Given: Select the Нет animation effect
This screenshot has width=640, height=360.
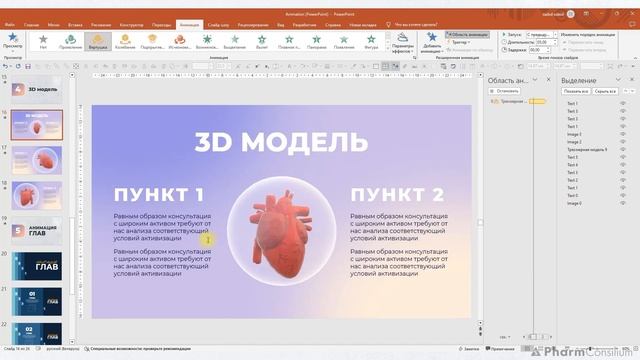Looking at the screenshot, I should tap(43, 42).
